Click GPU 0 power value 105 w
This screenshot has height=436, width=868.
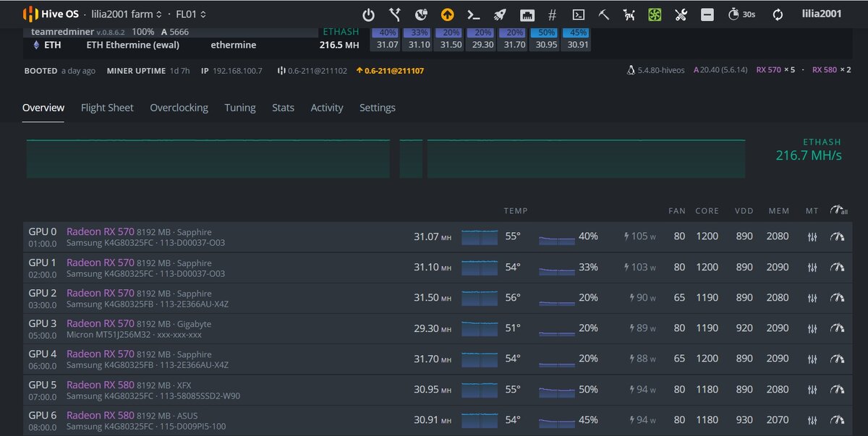(640, 237)
